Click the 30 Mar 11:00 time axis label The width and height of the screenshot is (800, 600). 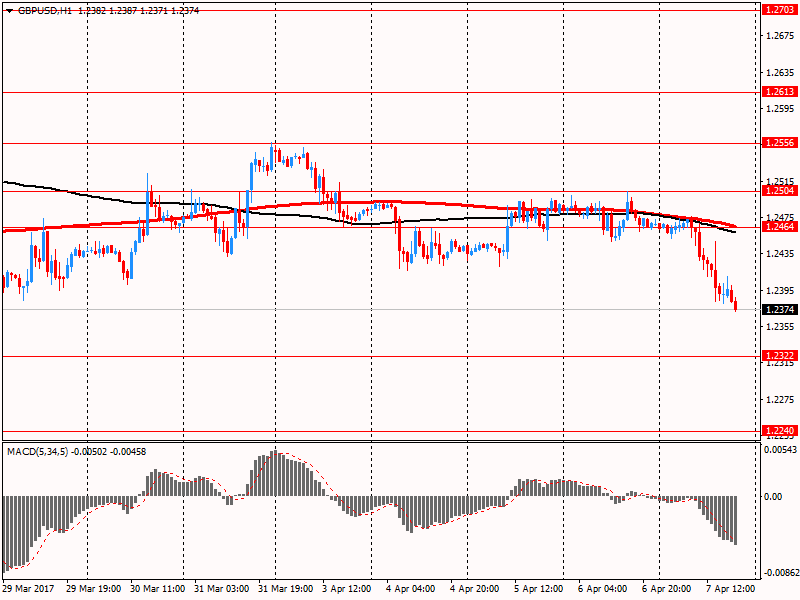pyautogui.click(x=158, y=589)
